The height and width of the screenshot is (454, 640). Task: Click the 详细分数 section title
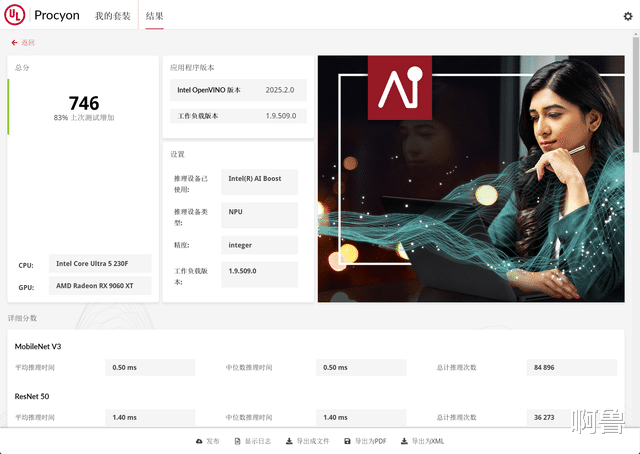tap(22, 318)
